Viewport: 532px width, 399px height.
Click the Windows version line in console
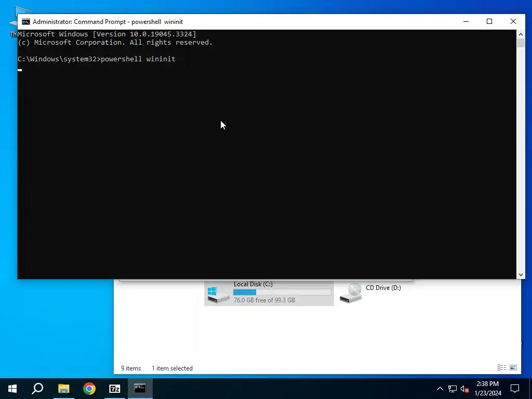(107, 34)
